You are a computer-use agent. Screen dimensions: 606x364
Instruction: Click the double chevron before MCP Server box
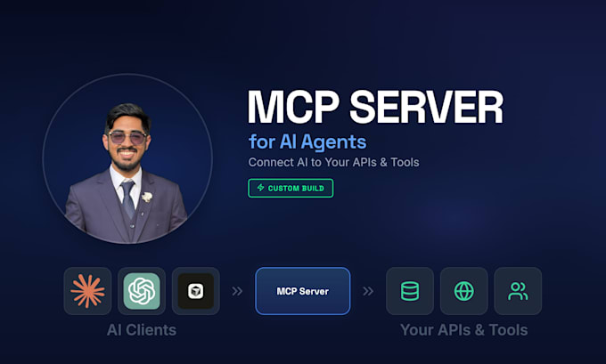point(237,291)
